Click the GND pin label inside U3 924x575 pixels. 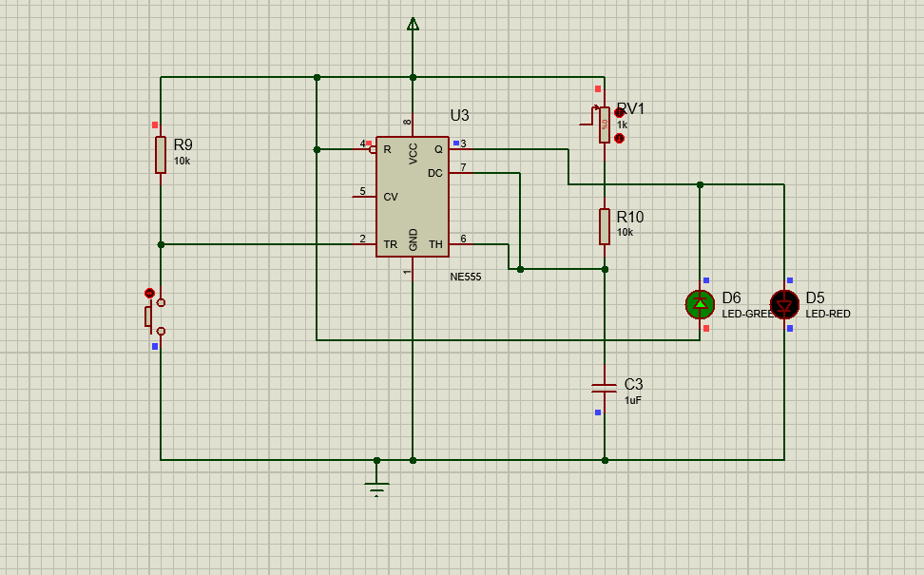[414, 240]
